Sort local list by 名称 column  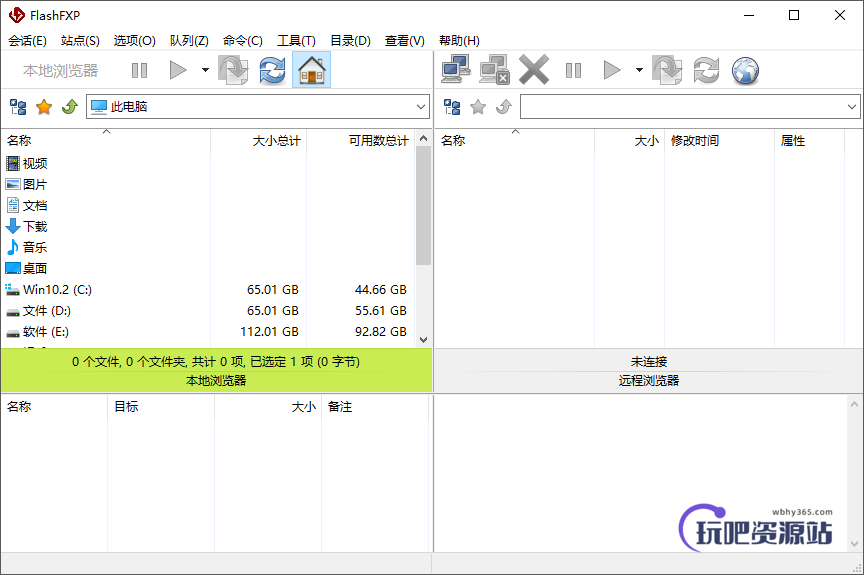[x=106, y=141]
